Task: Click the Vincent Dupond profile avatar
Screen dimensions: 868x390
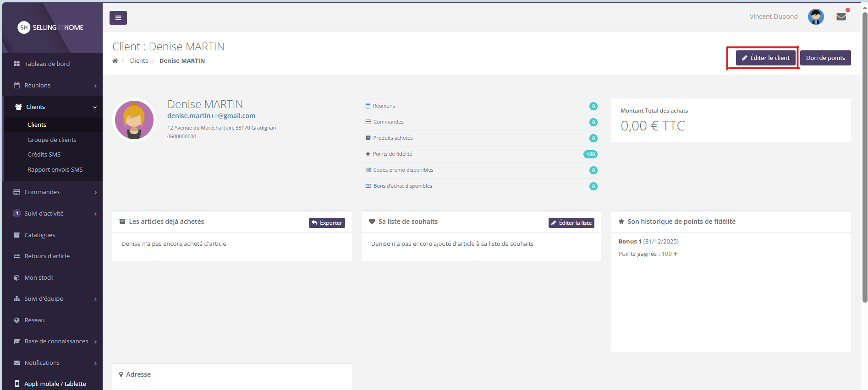Action: pos(815,17)
